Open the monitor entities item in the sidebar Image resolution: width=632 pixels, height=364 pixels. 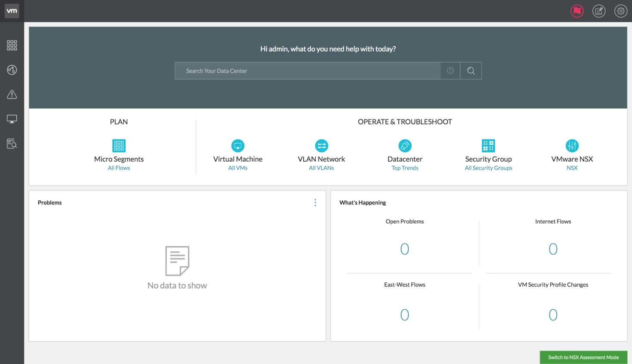coord(12,119)
